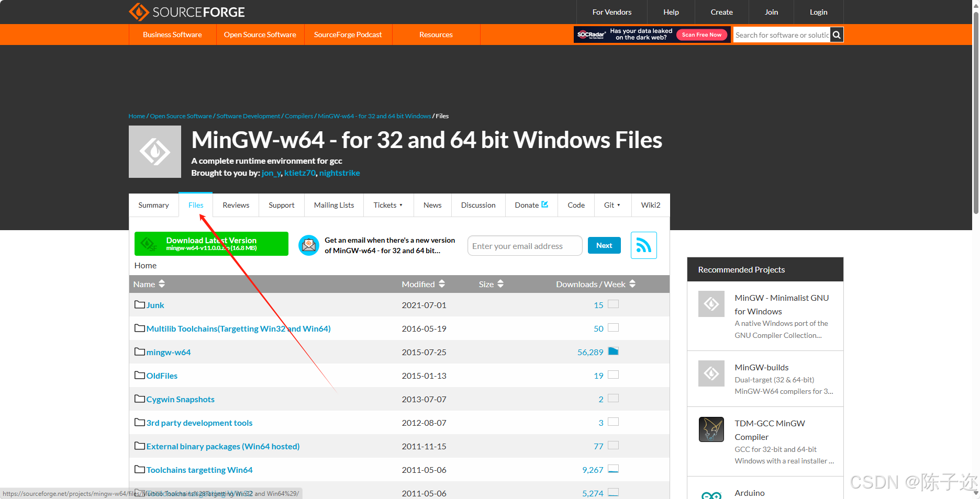Screen dimensions: 980x499
Task: Open the Help link
Action: 671,12
